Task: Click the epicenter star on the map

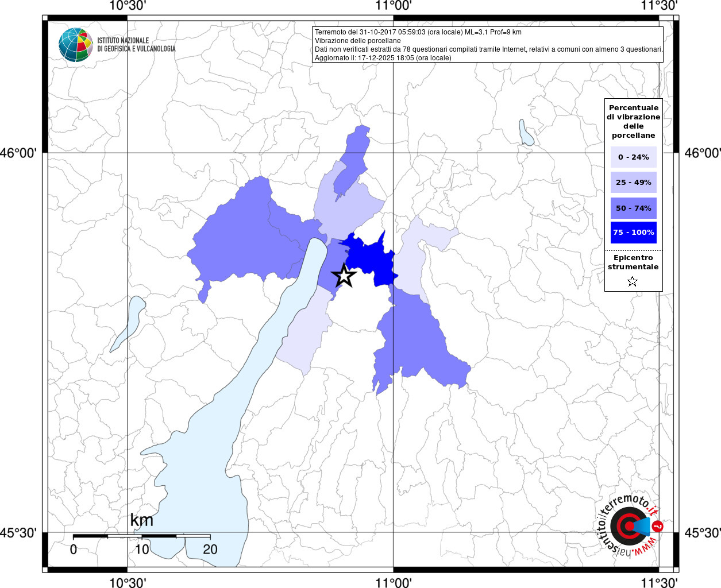Action: [344, 276]
